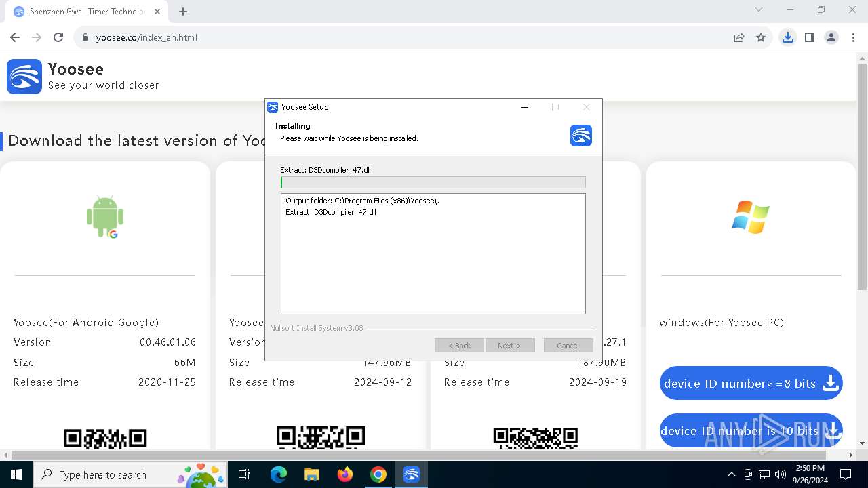Click the Yoosee logo in the Setup dialog
This screenshot has height=488, width=868.
[x=581, y=136]
